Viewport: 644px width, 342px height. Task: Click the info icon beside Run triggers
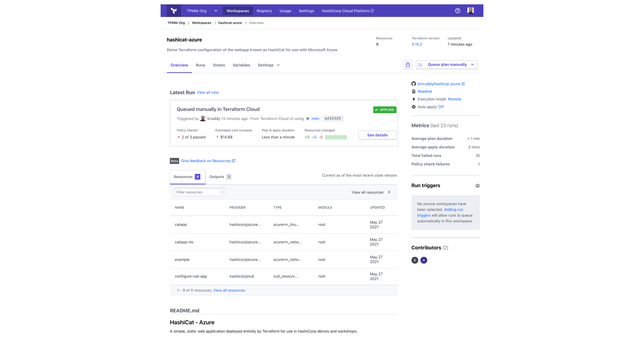click(478, 186)
